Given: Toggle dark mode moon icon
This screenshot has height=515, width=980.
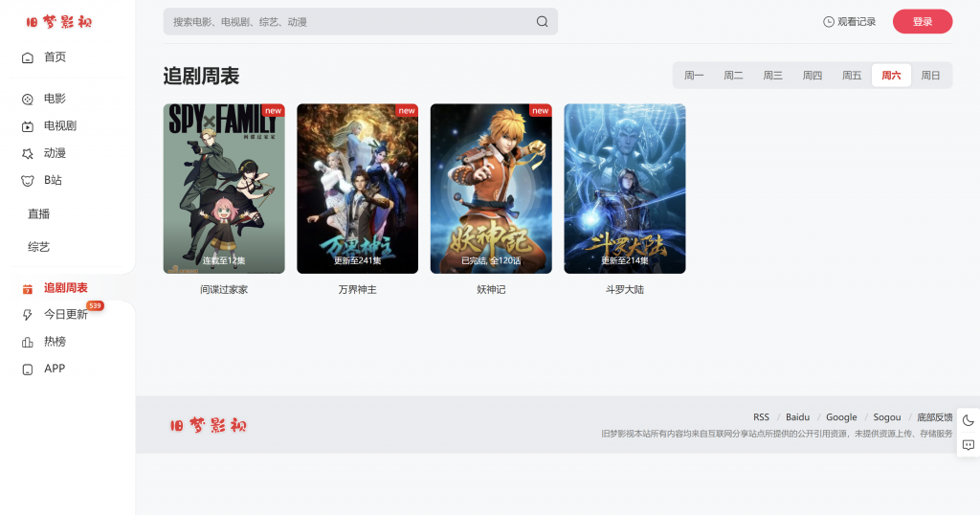Looking at the screenshot, I should tap(969, 420).
